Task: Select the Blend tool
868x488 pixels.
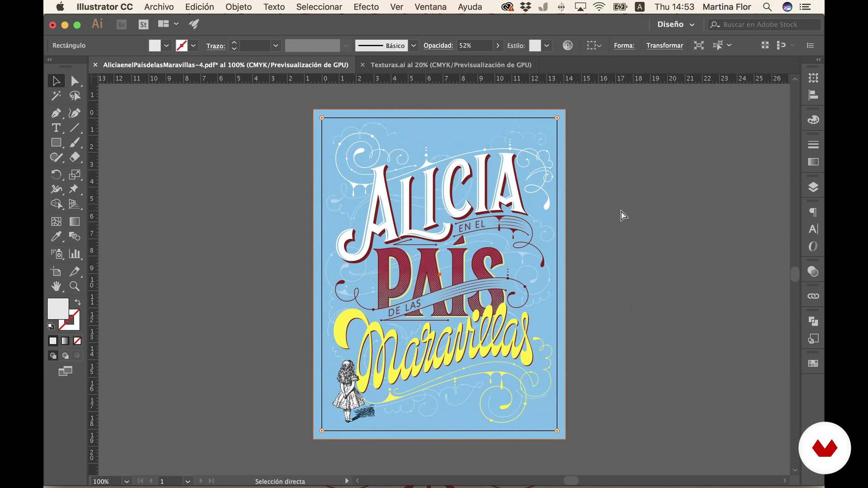Action: coord(75,236)
